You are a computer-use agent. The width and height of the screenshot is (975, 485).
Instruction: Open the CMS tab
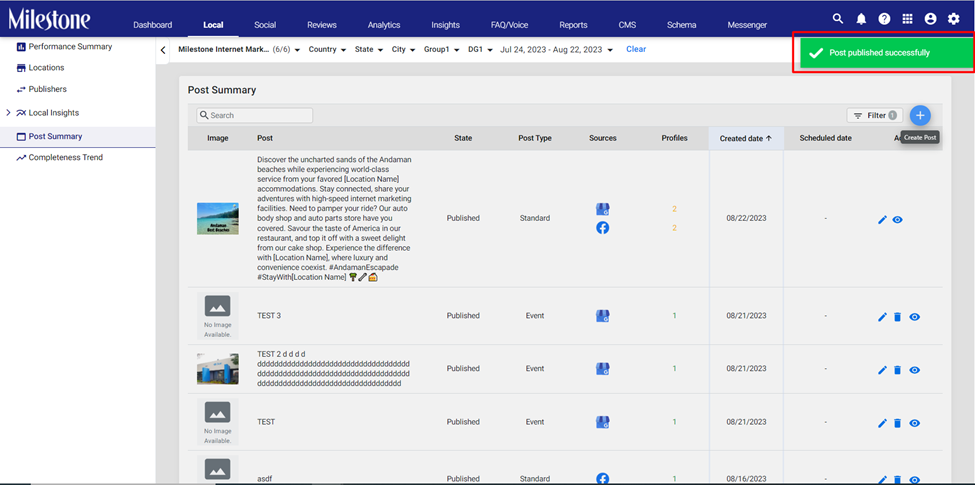(627, 25)
